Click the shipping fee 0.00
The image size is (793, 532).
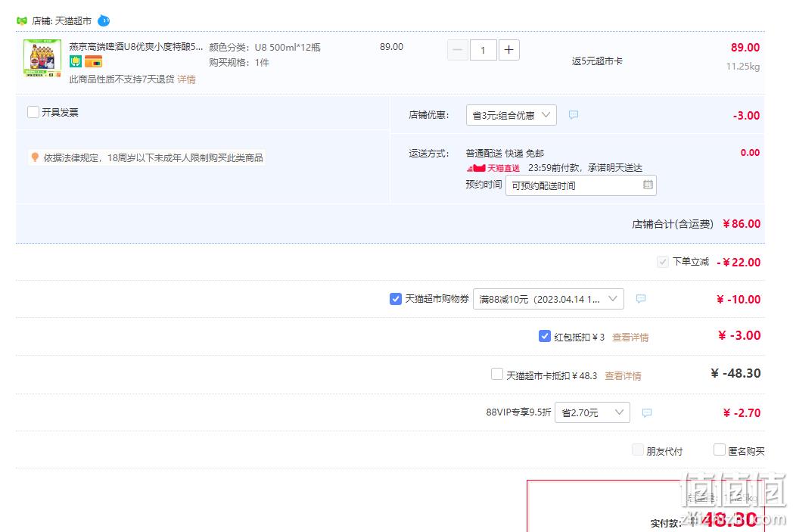[750, 152]
